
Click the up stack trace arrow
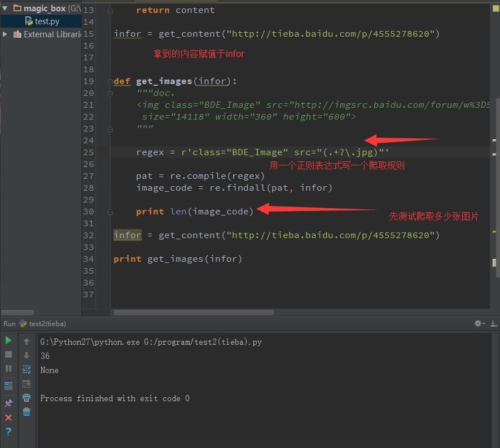tap(27, 341)
